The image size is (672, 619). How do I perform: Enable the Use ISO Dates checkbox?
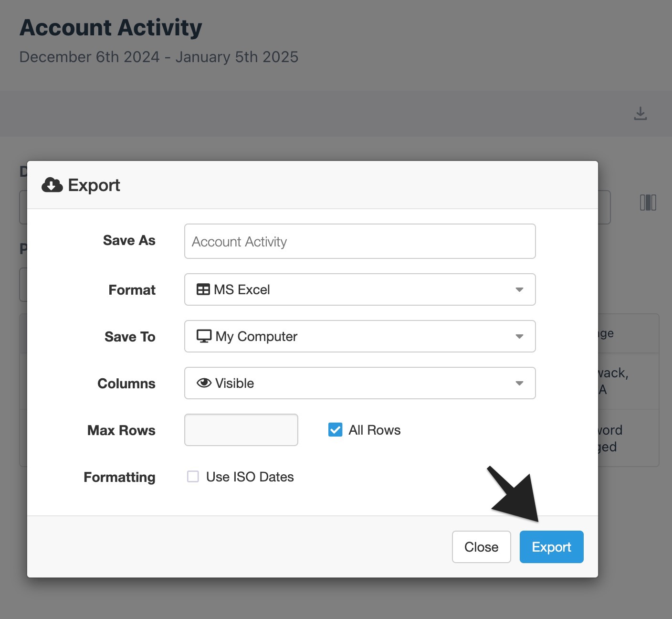[x=193, y=477]
